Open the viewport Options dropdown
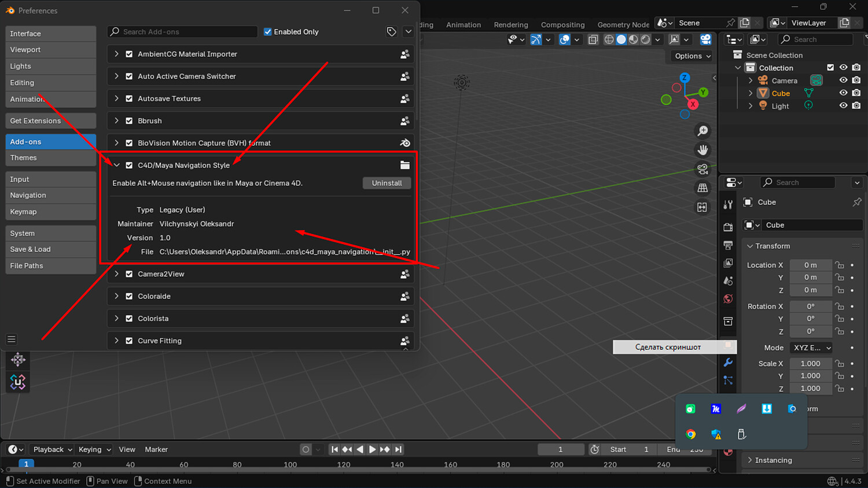 [x=693, y=56]
